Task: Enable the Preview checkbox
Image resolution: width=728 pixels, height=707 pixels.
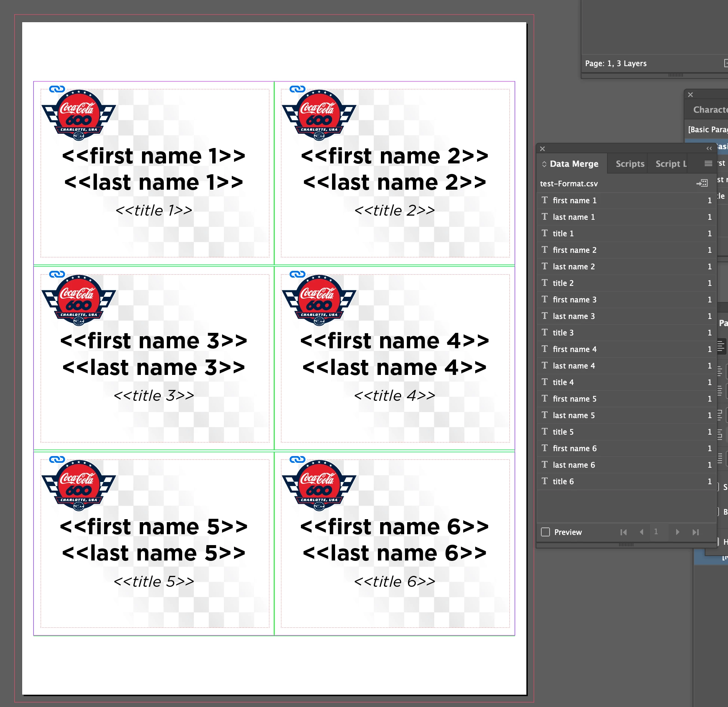Action: (545, 532)
